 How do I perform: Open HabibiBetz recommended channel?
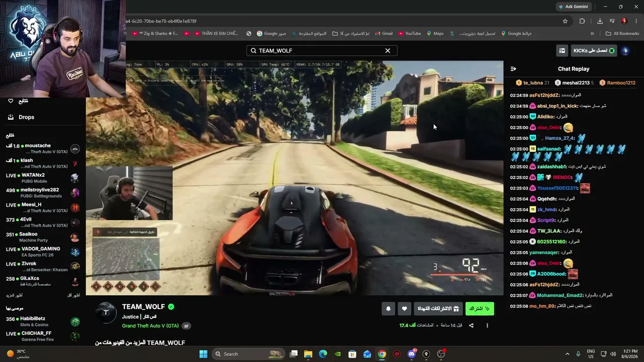point(43,322)
